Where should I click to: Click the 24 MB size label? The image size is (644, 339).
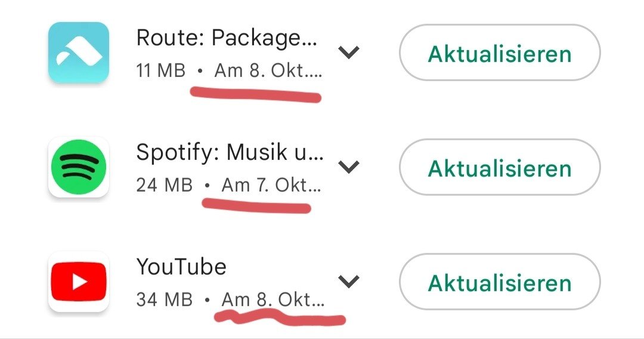(x=165, y=185)
